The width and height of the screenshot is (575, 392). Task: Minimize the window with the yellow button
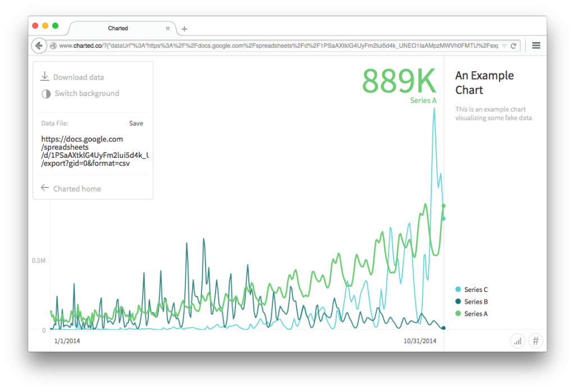(x=45, y=26)
